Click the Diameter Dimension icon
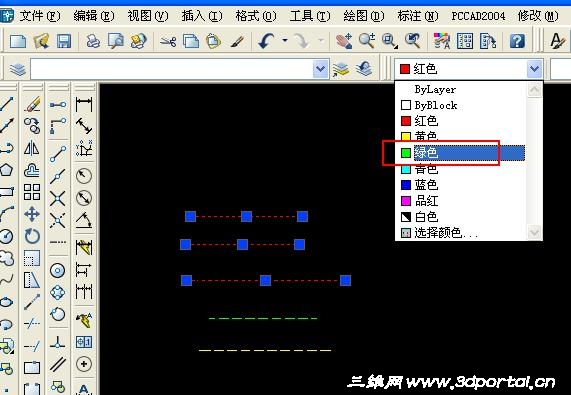 84,198
